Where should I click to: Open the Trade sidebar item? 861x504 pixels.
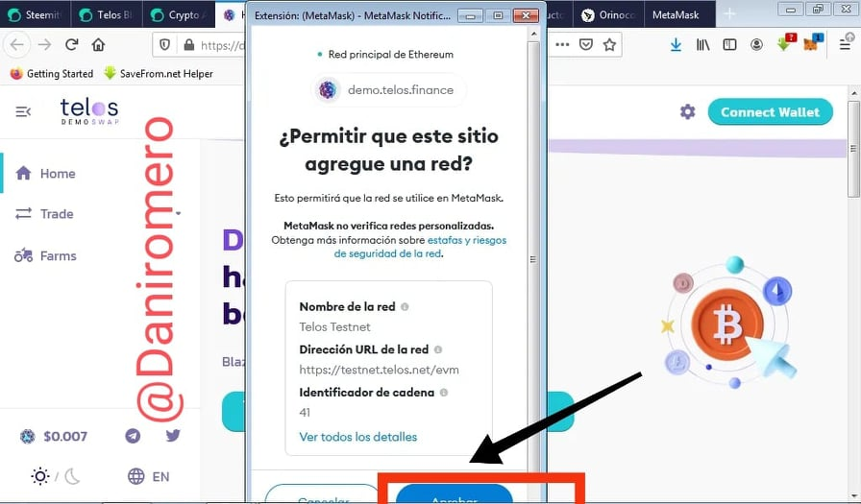(44, 214)
